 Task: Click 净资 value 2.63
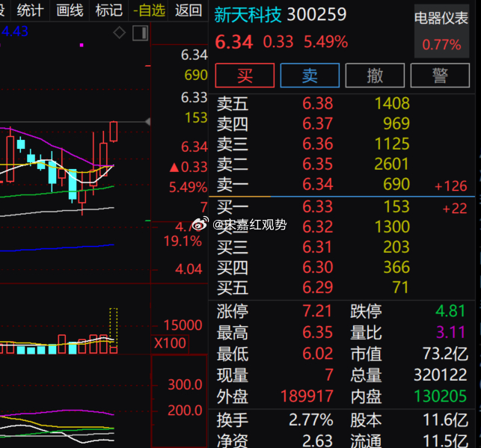(x=317, y=441)
